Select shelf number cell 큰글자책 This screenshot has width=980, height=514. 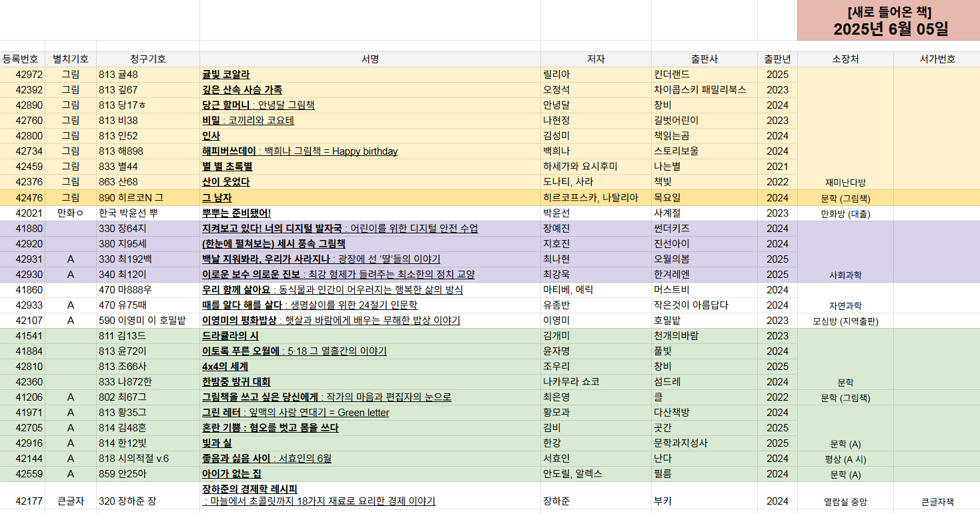pos(937,496)
